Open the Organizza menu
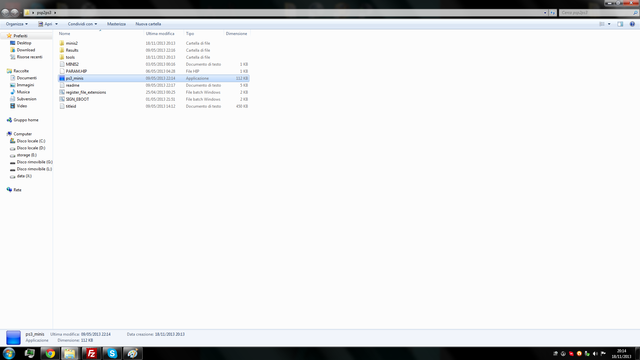The height and width of the screenshot is (360, 640). (x=17, y=24)
